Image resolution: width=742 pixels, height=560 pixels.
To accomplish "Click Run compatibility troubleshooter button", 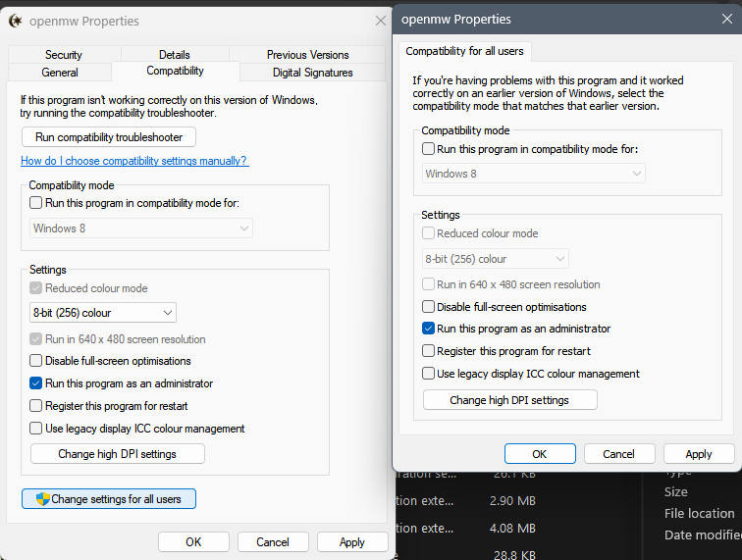I will tap(109, 137).
